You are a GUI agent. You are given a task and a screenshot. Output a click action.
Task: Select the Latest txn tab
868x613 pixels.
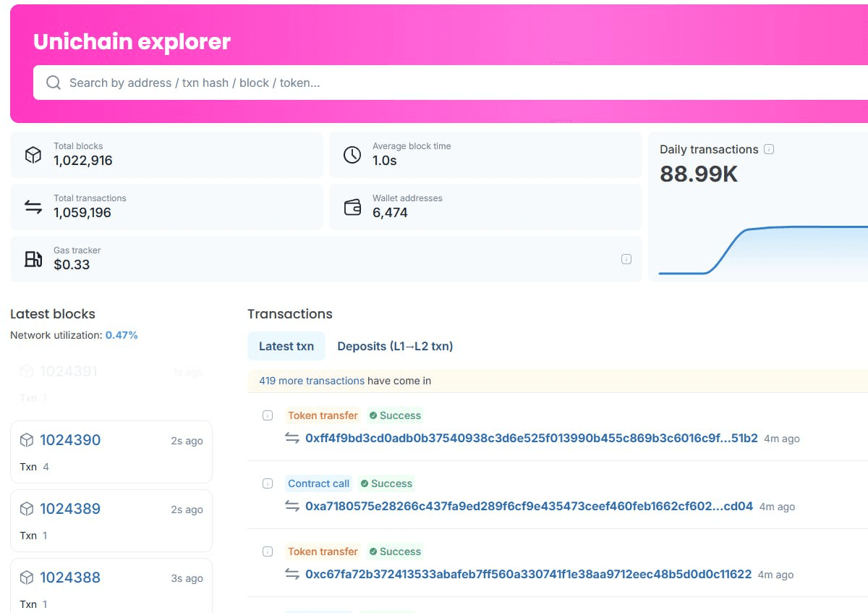(286, 346)
